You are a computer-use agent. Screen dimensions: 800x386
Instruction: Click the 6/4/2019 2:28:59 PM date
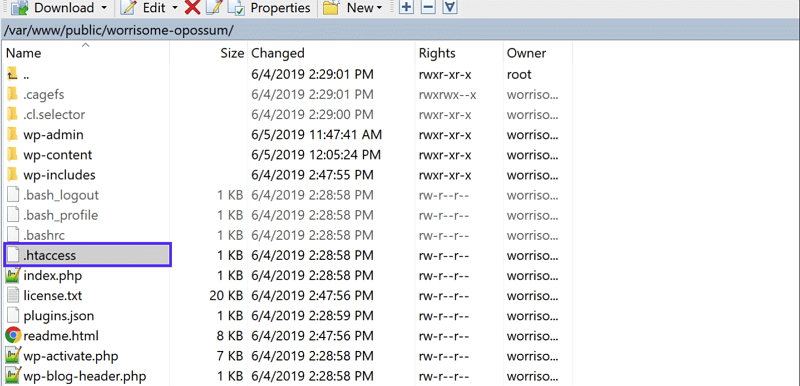pos(312,316)
